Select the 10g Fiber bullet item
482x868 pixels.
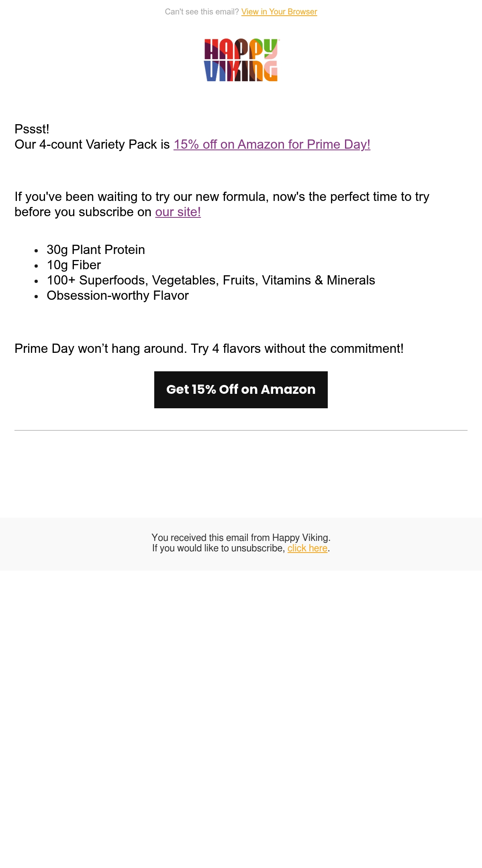tap(74, 265)
